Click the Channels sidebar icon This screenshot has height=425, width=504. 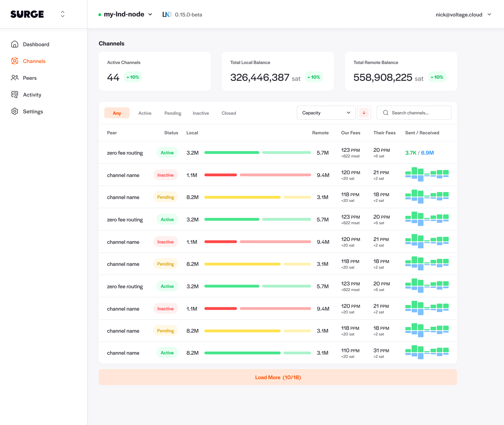15,61
